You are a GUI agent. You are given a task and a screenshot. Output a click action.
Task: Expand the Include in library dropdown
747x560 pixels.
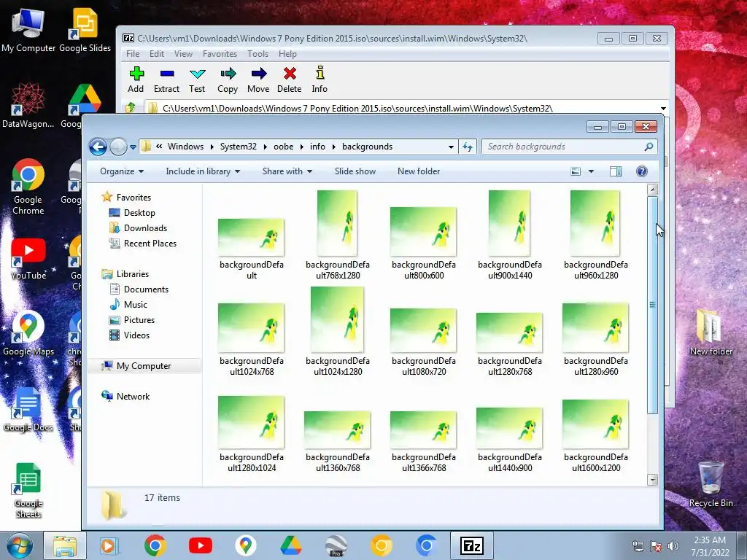point(203,171)
